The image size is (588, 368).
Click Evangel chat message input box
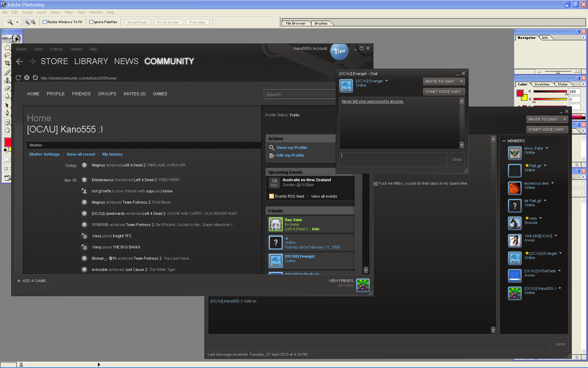coord(393,159)
